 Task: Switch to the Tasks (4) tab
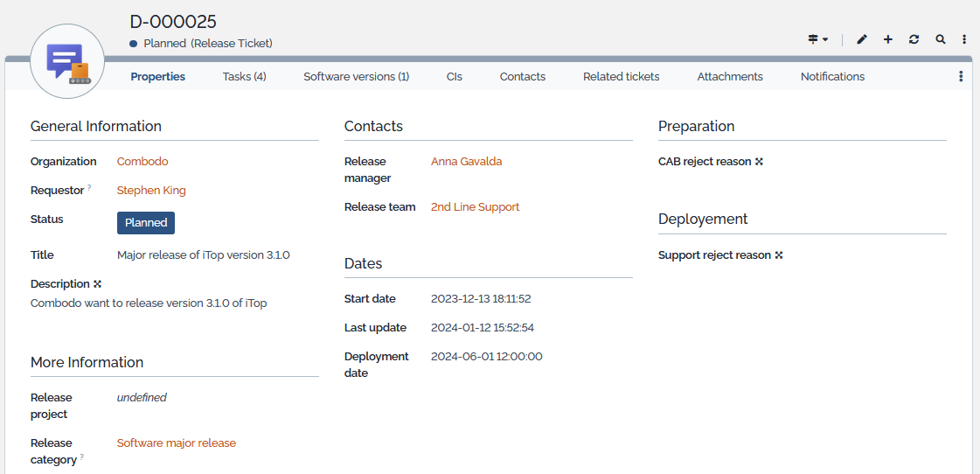click(244, 77)
